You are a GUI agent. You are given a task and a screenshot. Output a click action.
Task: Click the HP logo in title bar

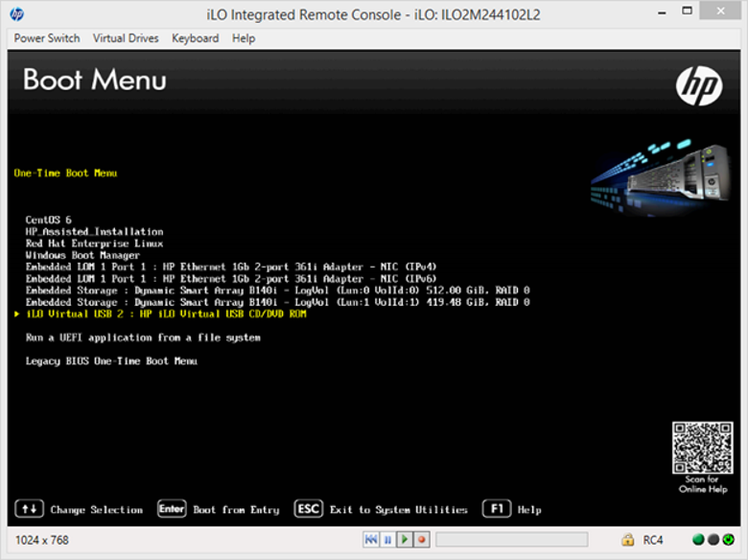pos(17,14)
